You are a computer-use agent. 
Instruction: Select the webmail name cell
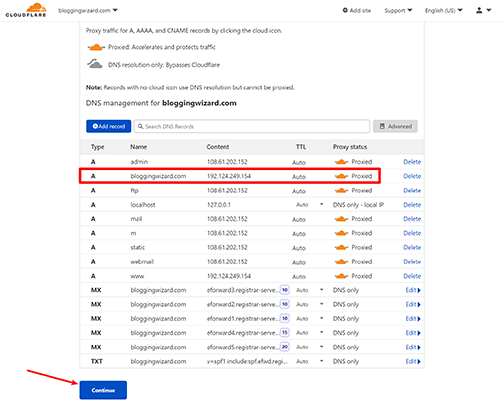point(142,262)
